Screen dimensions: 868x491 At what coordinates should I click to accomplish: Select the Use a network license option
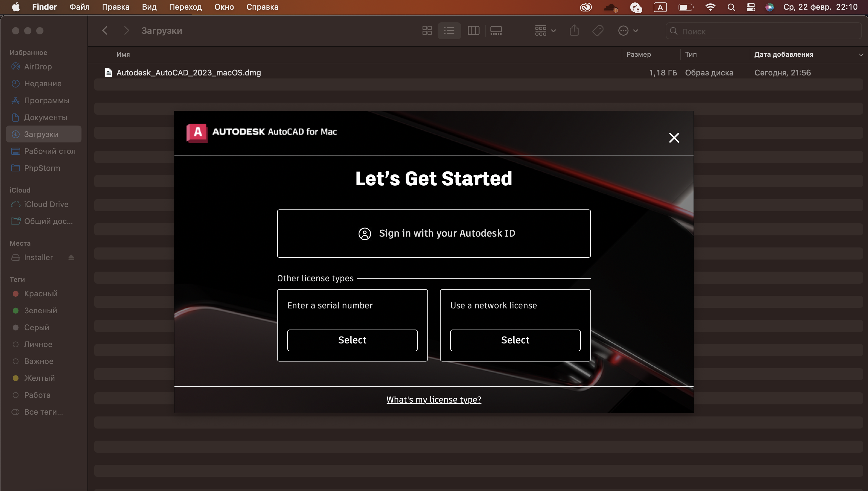[x=515, y=340]
